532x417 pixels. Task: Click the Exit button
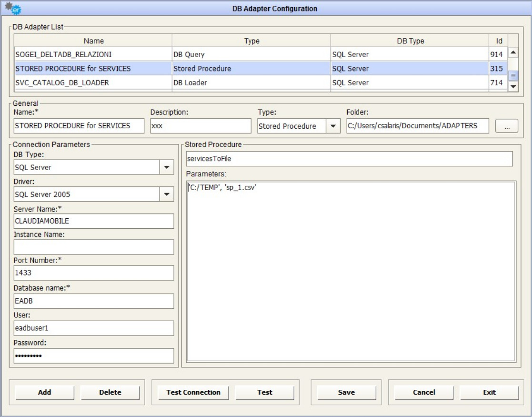tap(489, 392)
